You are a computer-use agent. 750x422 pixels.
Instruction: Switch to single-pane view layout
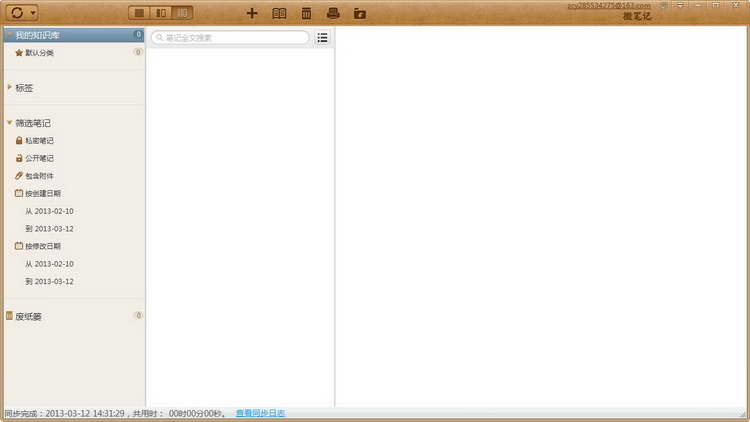coord(140,13)
